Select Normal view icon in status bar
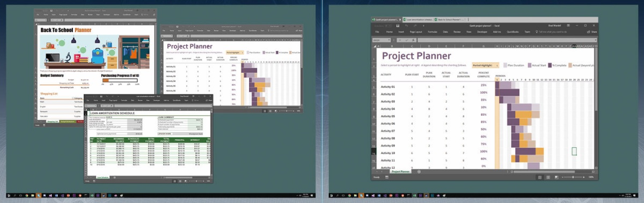Image resolution: width=644 pixels, height=203 pixels. [540, 177]
